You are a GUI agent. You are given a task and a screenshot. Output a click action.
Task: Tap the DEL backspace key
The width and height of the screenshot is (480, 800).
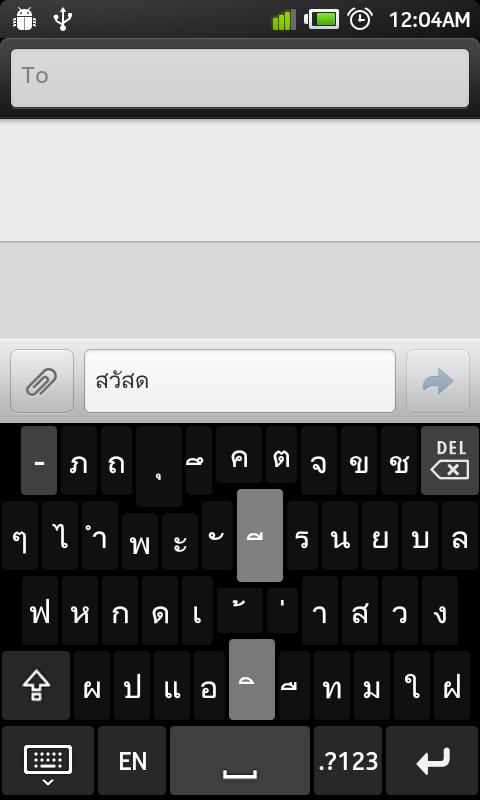pyautogui.click(x=450, y=461)
